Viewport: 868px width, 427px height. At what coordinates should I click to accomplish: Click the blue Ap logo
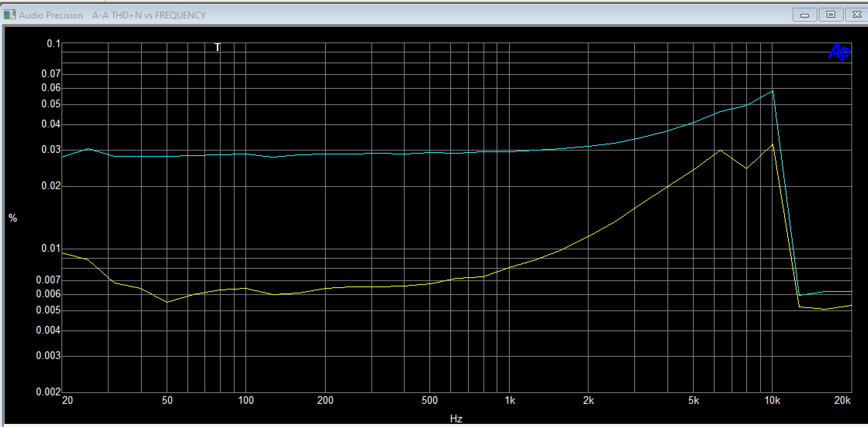(839, 52)
